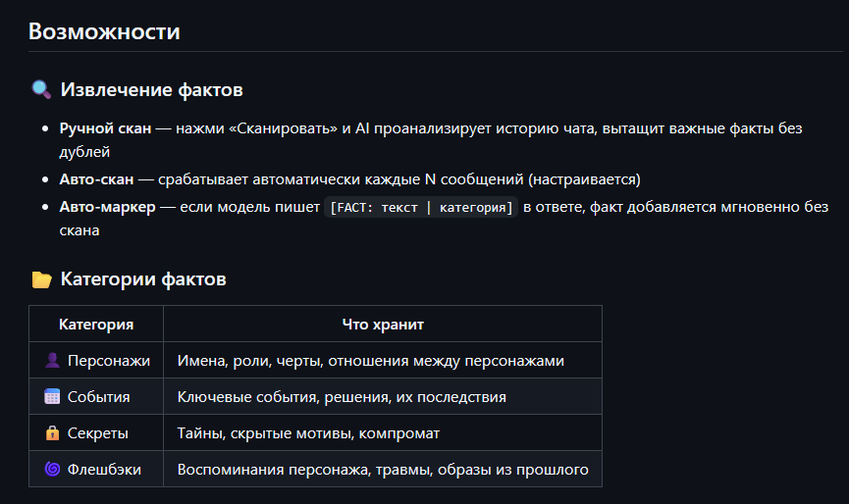Click the События row description text
The image size is (849, 504).
tap(342, 397)
